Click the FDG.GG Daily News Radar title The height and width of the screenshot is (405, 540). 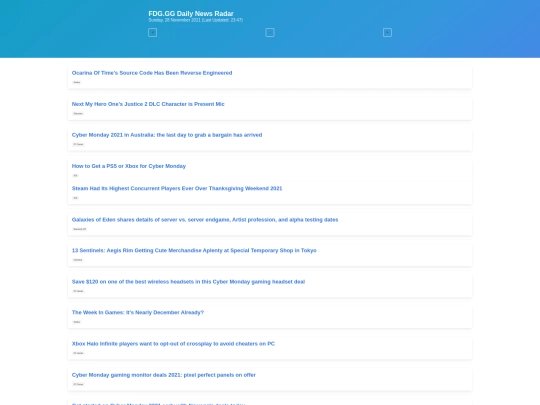coord(191,13)
